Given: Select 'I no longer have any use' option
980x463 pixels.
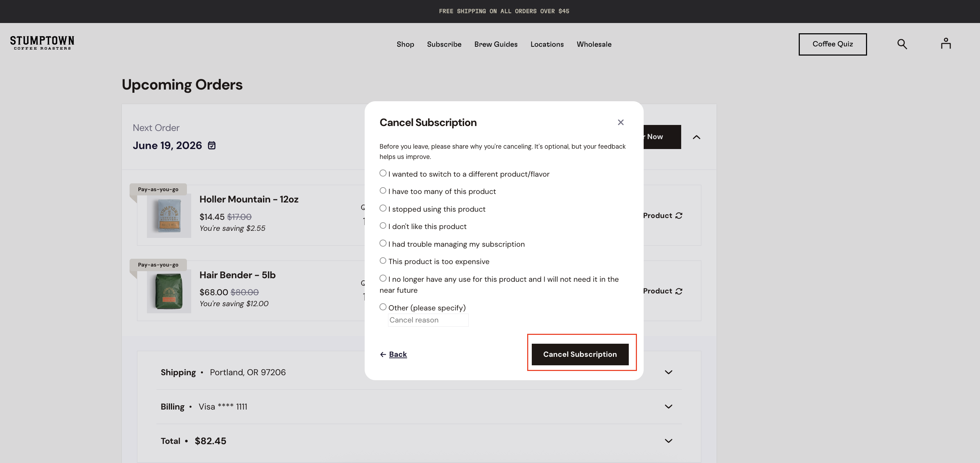Looking at the screenshot, I should click(383, 278).
